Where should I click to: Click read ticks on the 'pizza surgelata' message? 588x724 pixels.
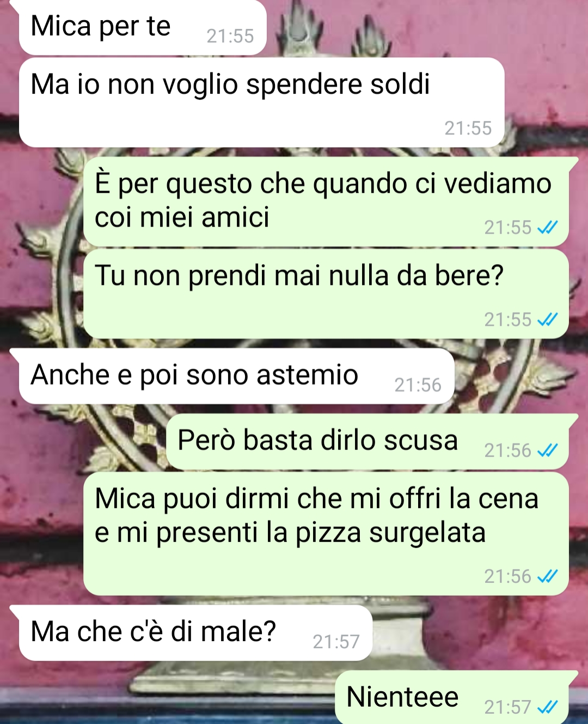547,576
